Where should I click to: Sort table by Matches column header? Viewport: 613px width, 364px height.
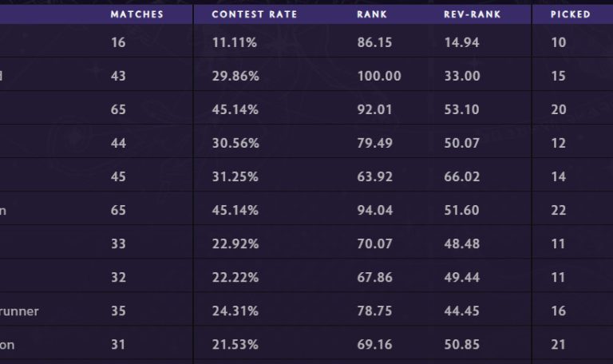click(x=136, y=14)
